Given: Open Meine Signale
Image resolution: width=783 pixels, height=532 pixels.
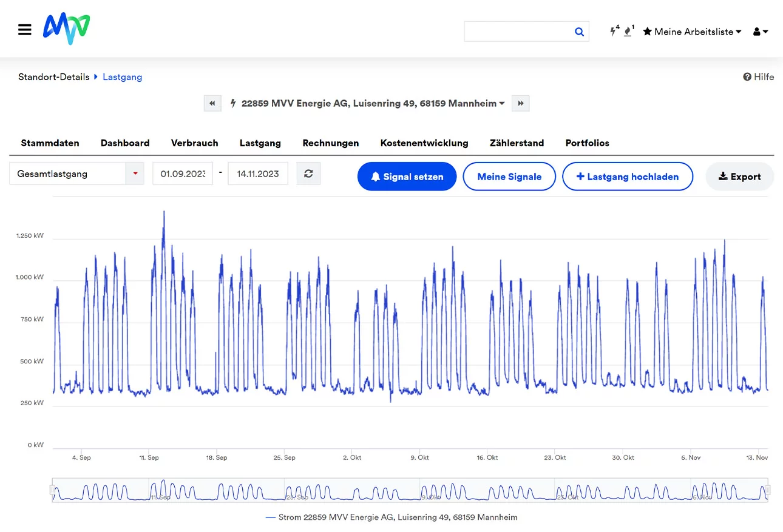Looking at the screenshot, I should pos(509,177).
